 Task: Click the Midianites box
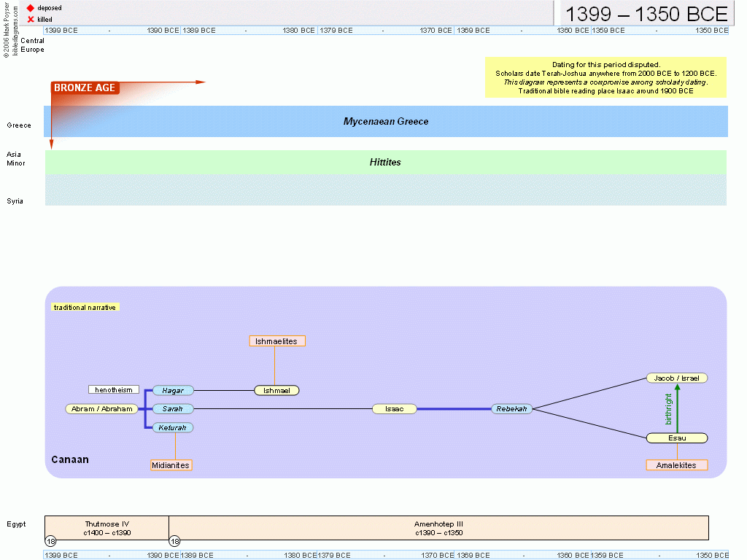coord(171,465)
